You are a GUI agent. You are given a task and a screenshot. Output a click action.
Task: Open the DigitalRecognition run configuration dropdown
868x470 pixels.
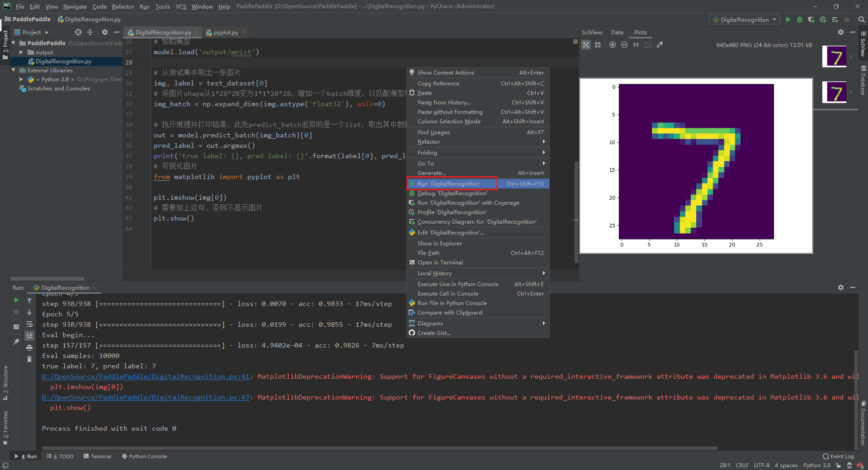pyautogui.click(x=745, y=20)
